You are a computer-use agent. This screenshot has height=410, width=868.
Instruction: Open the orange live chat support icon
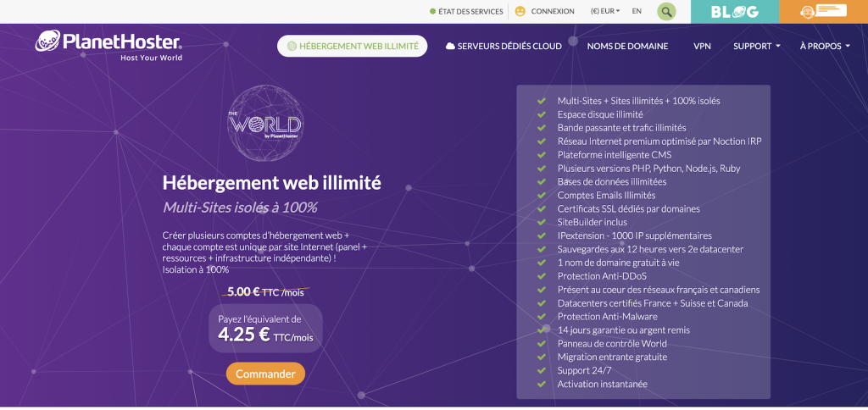[823, 11]
